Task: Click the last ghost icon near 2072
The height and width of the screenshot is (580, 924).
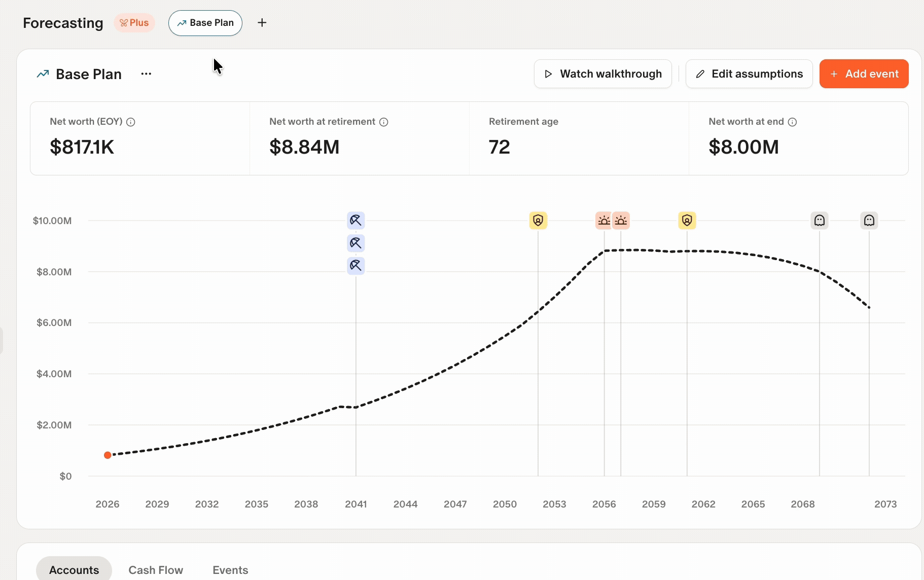Action: point(869,221)
